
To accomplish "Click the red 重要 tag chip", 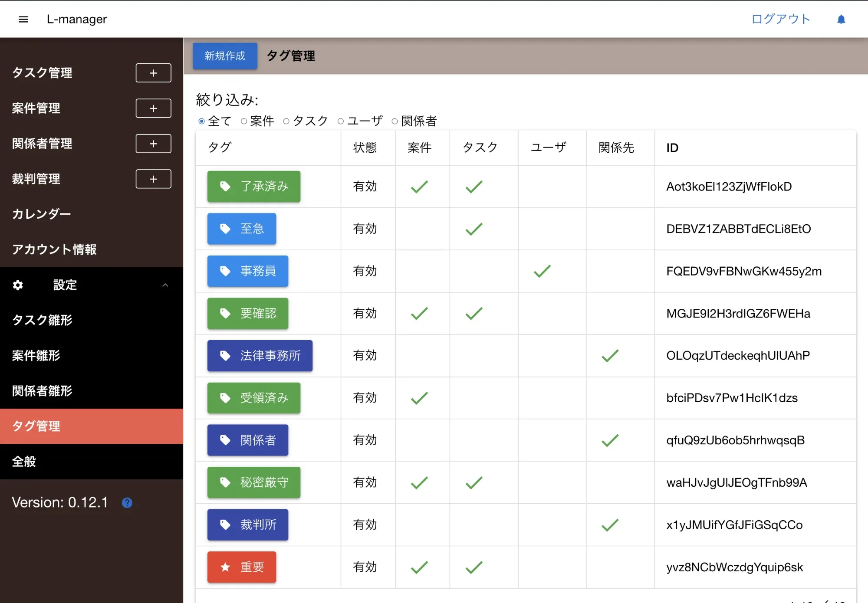I will (242, 567).
